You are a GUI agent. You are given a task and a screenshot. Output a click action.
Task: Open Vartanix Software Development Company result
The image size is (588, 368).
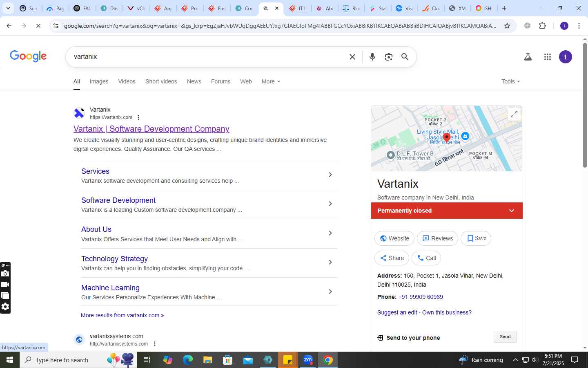151,129
